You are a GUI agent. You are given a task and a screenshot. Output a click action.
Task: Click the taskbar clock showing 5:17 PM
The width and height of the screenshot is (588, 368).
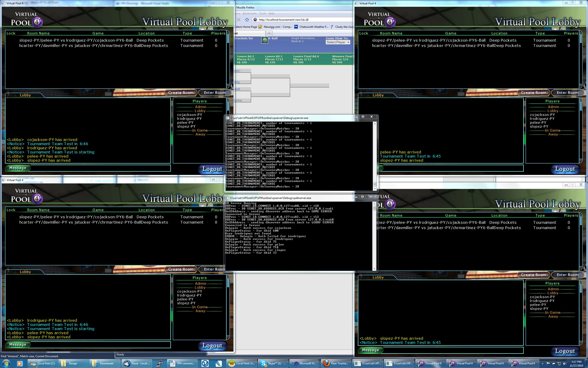[x=576, y=363]
